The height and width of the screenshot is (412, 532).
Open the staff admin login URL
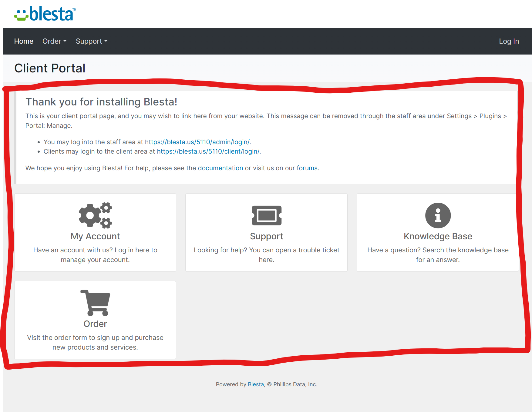[x=197, y=142]
